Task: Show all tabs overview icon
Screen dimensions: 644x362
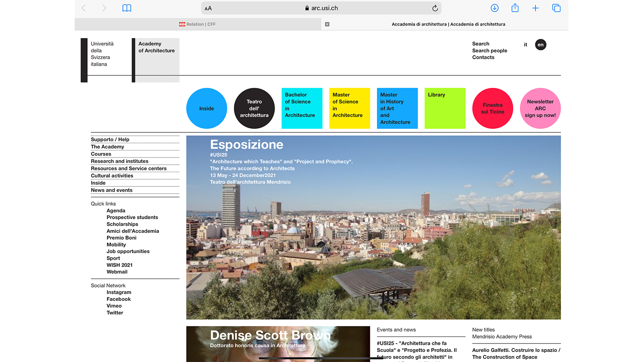Action: tap(556, 8)
